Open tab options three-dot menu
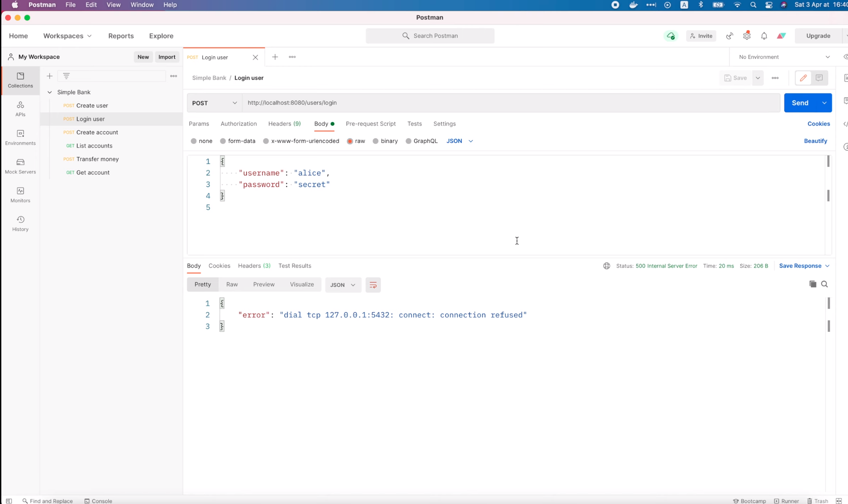This screenshot has width=848, height=504. [292, 57]
